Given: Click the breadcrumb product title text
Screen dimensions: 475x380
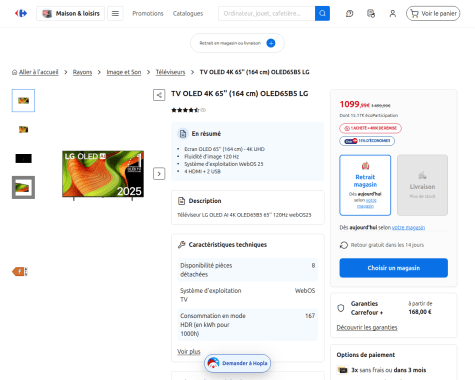Looking at the screenshot, I should (254, 72).
